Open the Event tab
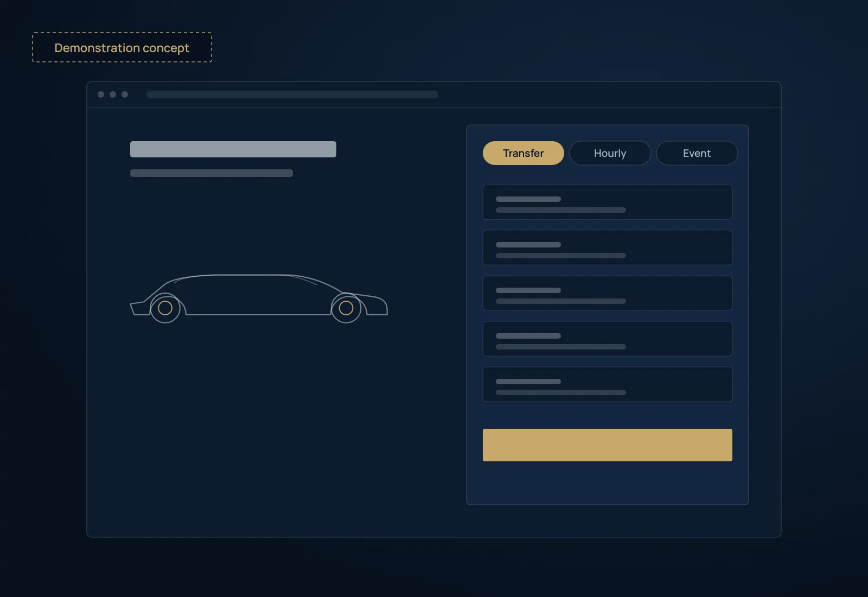This screenshot has height=597, width=868. click(x=697, y=153)
